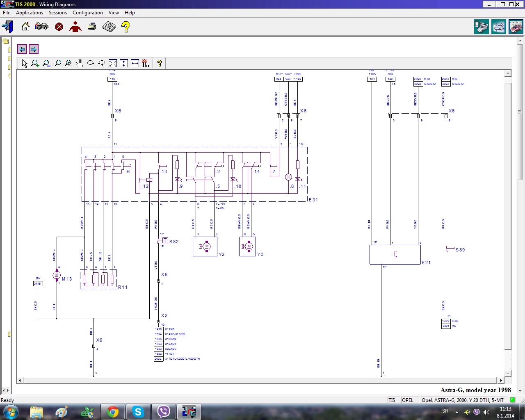Open the car on lift service application icon
Viewport: 525px width, 420px height.
pyautogui.click(x=499, y=27)
